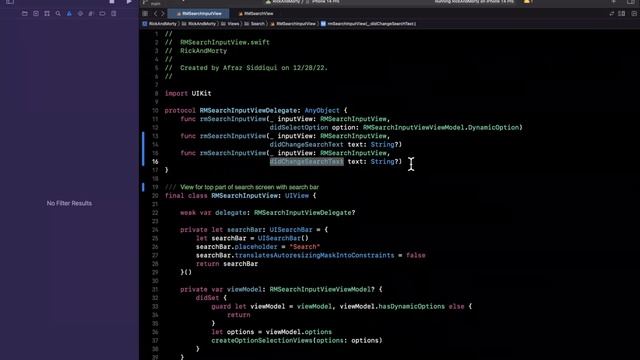The height and width of the screenshot is (360, 640).
Task: Open the editor options menu
Action: [622, 13]
